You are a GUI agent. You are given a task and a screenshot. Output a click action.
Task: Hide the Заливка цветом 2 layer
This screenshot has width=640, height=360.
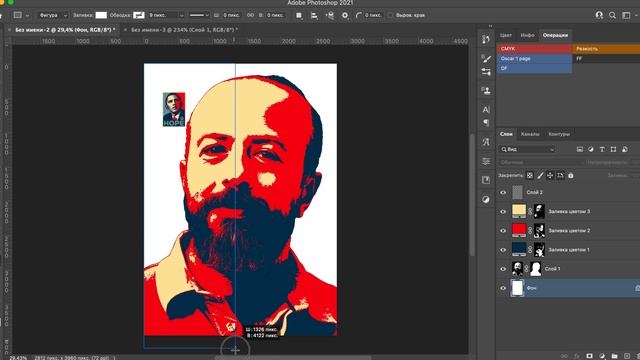click(503, 231)
